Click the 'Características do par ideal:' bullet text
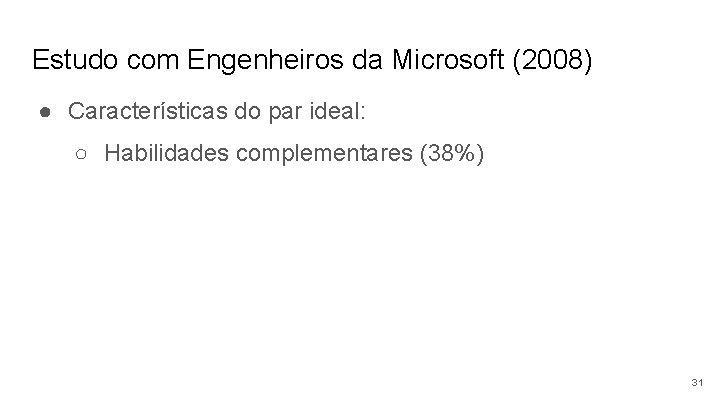 tap(217, 112)
